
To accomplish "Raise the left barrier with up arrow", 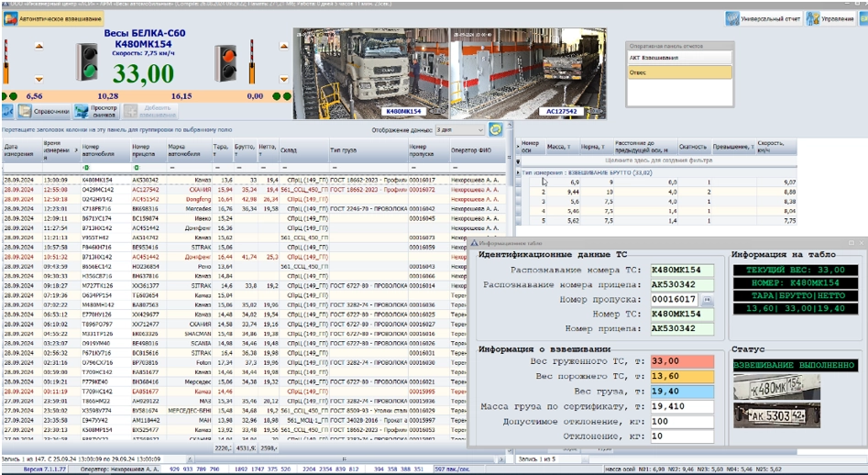I will pyautogui.click(x=38, y=46).
